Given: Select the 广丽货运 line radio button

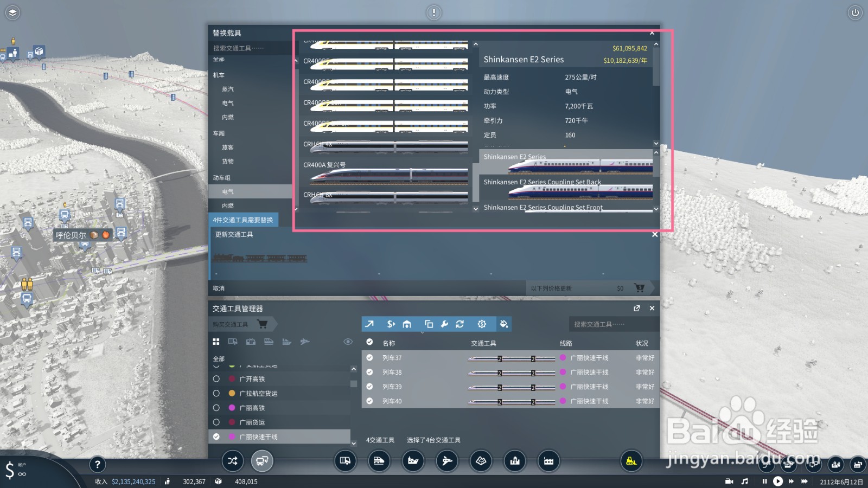Looking at the screenshot, I should tap(216, 422).
